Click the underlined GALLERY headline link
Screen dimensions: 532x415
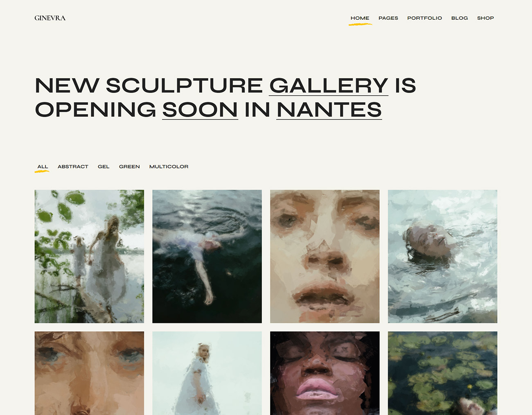click(x=329, y=86)
